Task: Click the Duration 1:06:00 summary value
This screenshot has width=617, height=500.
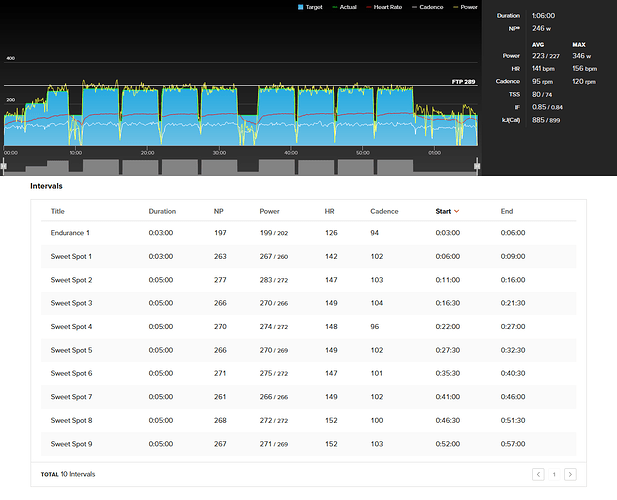Action: tap(543, 16)
